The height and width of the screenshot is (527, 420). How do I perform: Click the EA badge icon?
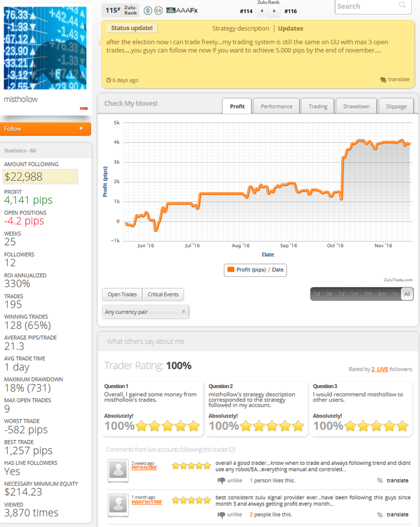[159, 11]
